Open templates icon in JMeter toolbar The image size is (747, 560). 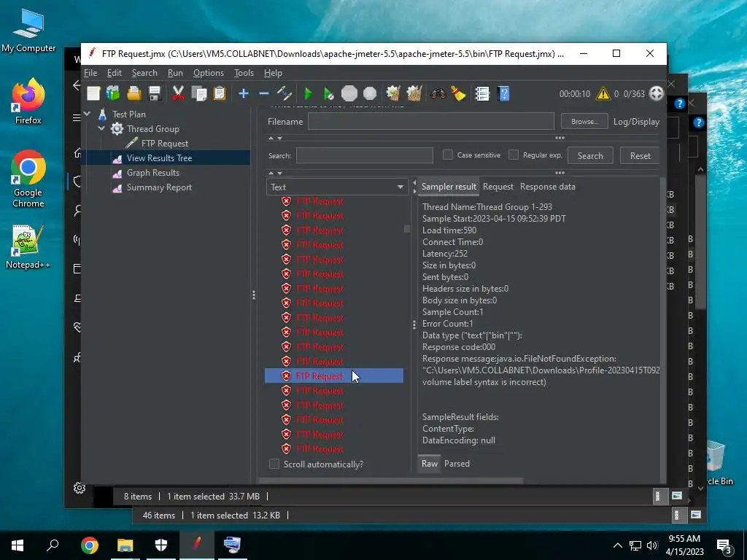(113, 93)
